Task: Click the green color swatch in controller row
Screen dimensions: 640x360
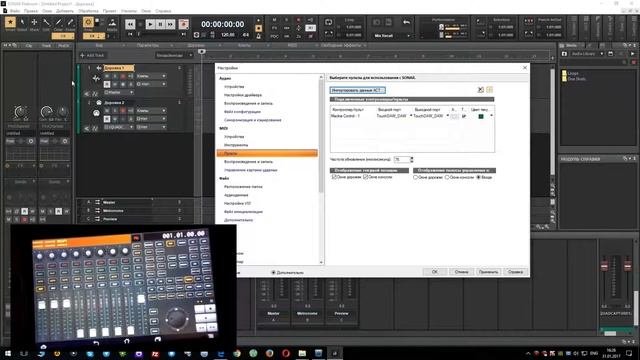Action: pyautogui.click(x=481, y=116)
